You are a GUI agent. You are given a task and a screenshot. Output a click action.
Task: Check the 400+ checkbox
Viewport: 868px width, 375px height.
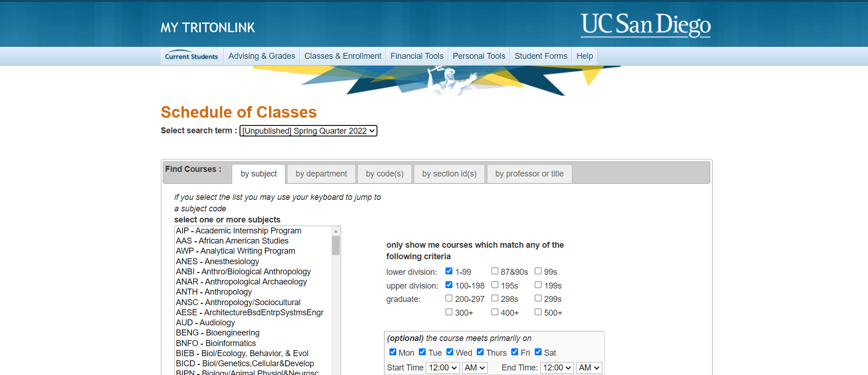click(x=495, y=312)
